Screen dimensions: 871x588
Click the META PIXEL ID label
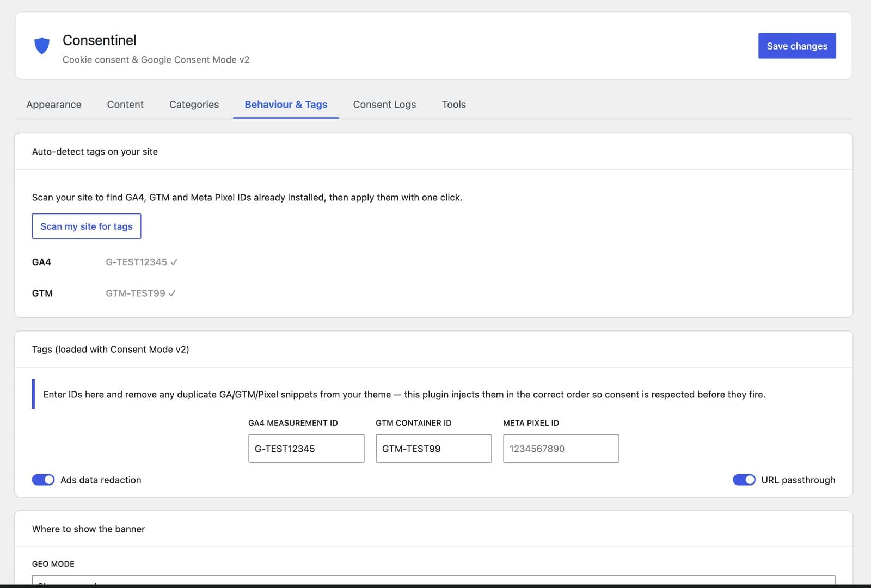tap(531, 423)
